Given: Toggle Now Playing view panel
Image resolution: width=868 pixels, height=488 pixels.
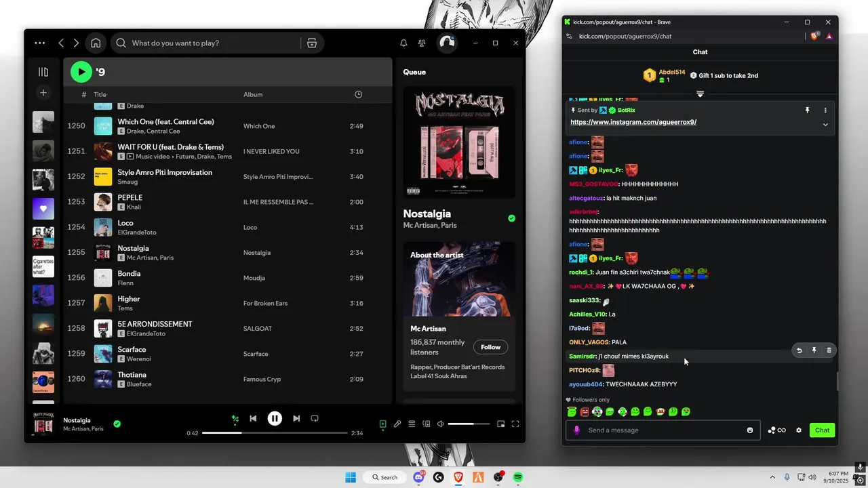Looking at the screenshot, I should click(x=382, y=424).
